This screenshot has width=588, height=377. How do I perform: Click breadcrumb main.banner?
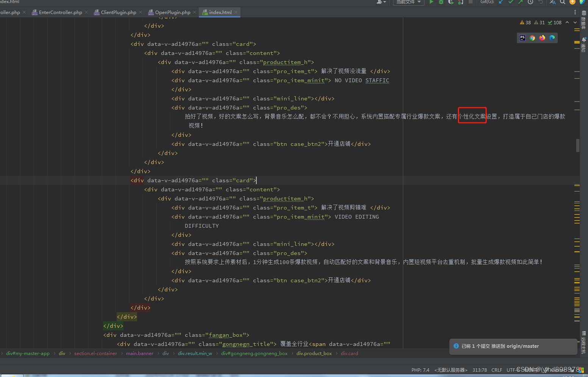coord(140,354)
